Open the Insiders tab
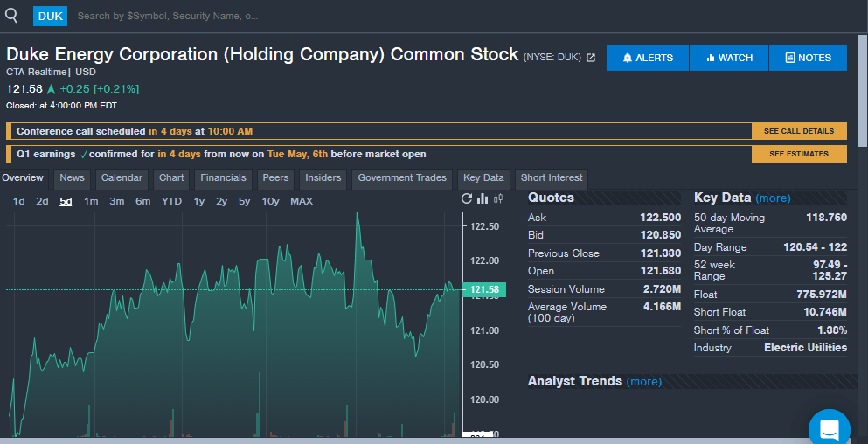Image resolution: width=868 pixels, height=444 pixels. point(323,177)
